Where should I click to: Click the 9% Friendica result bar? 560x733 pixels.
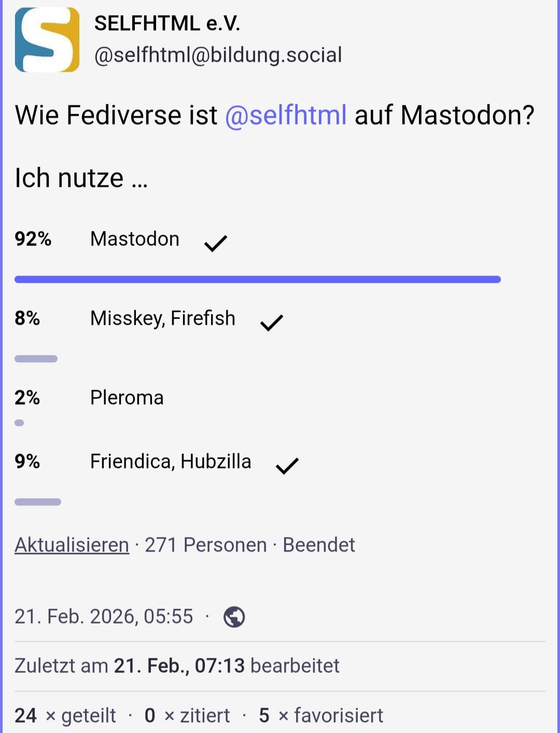click(38, 502)
